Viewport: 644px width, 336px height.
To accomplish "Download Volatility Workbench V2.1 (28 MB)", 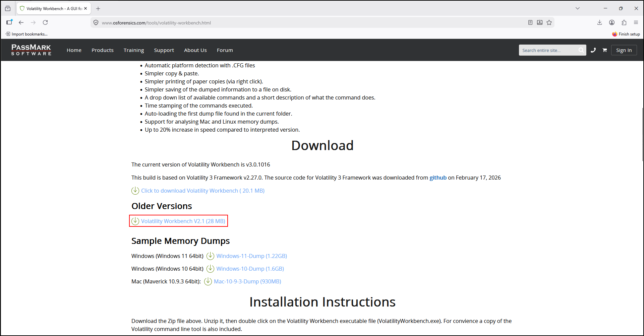I will coord(183,221).
